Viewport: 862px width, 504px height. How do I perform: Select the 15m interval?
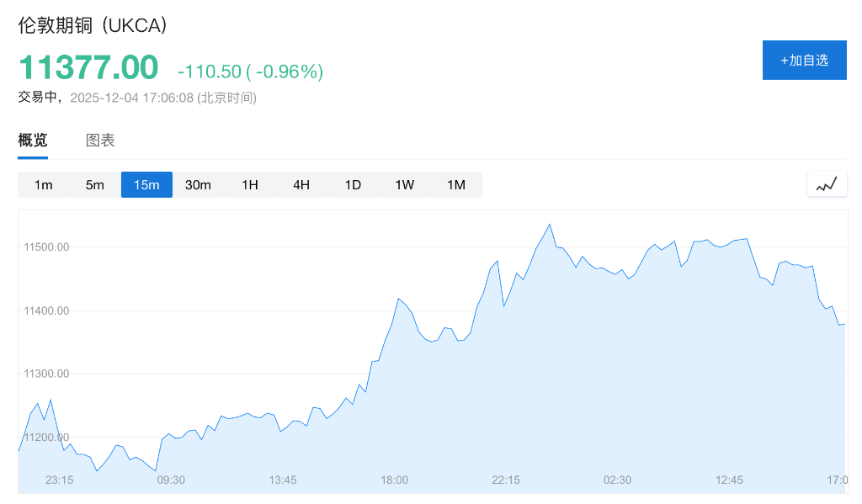pos(146,185)
